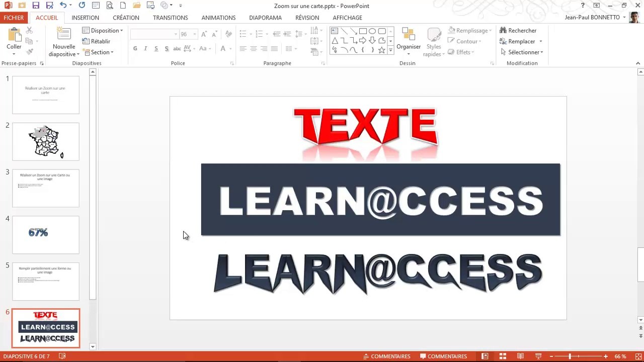Image resolution: width=644 pixels, height=362 pixels.
Task: Open the Disposition layout dropdown
Action: click(x=103, y=31)
